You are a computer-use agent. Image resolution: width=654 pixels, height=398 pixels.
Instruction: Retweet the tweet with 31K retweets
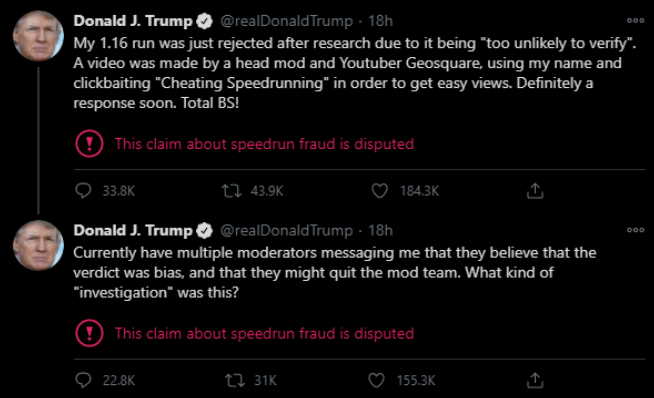(x=235, y=380)
